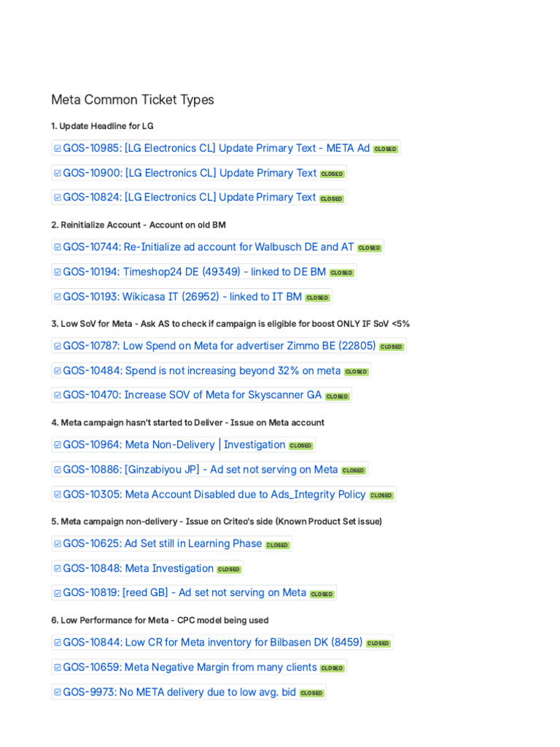The height and width of the screenshot is (747, 560).
Task: Click task-type icon beside GOS-10659
Action: (58, 667)
